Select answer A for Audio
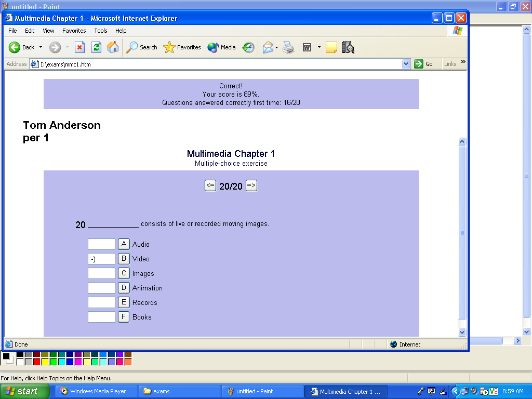Viewport: 532px width, 399px height. point(124,244)
